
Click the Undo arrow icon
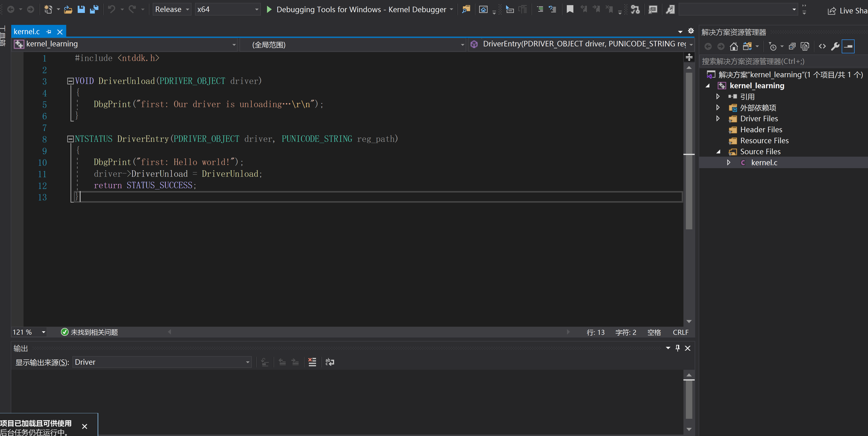pos(112,9)
